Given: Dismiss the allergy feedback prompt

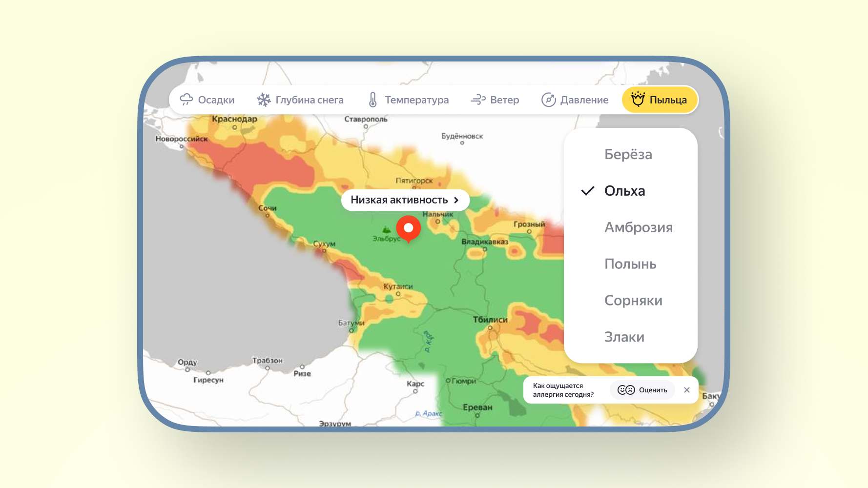Looking at the screenshot, I should [x=686, y=390].
